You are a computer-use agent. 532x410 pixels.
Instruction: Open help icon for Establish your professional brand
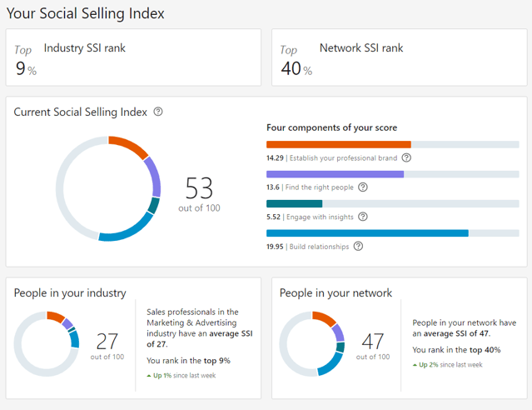point(406,157)
